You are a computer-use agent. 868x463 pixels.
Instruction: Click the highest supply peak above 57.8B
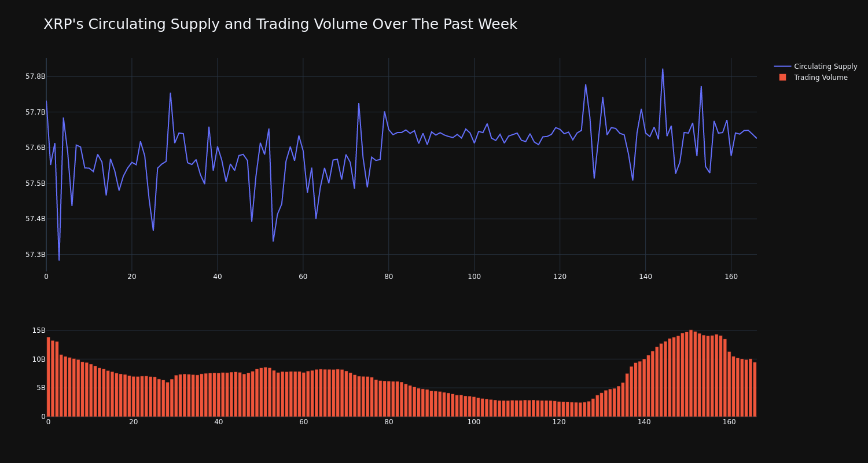(x=663, y=69)
